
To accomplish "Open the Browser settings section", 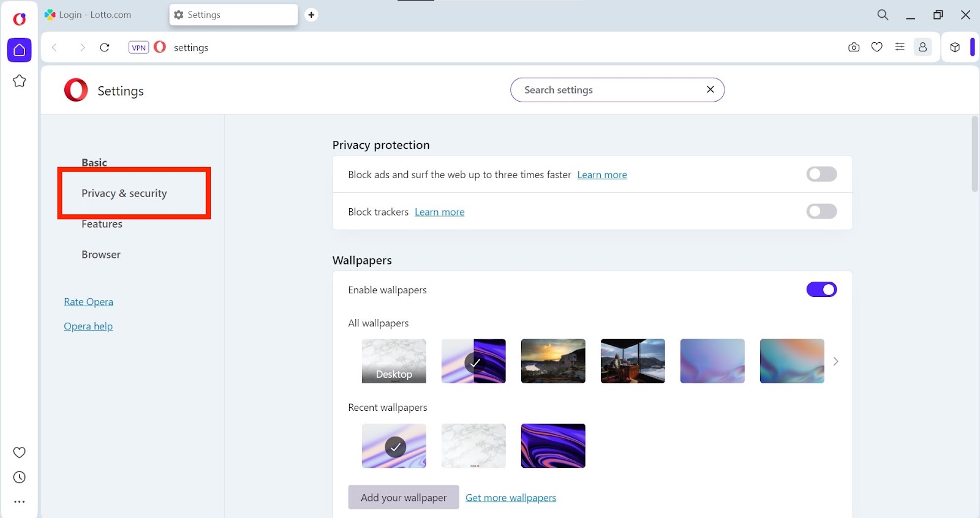I will (101, 255).
